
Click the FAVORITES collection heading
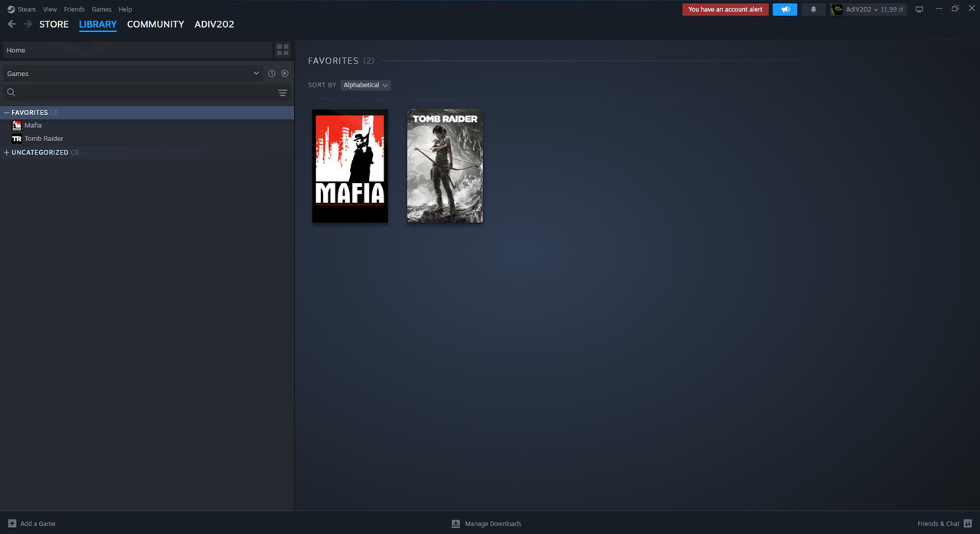(333, 61)
